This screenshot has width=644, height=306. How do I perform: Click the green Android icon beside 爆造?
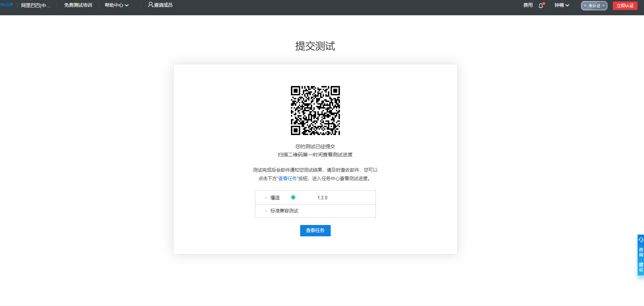coord(293,198)
